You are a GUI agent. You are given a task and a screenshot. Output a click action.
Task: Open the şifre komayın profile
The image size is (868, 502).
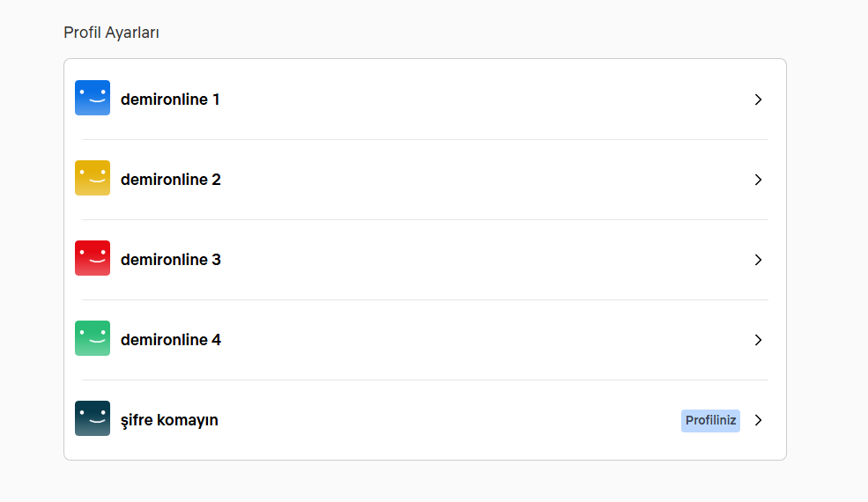pos(169,421)
